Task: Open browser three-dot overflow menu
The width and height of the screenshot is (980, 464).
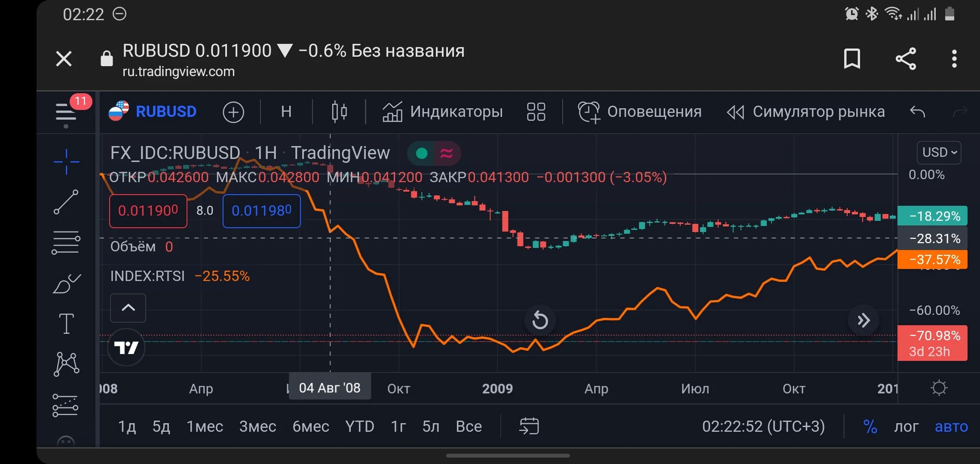Action: coord(954,59)
